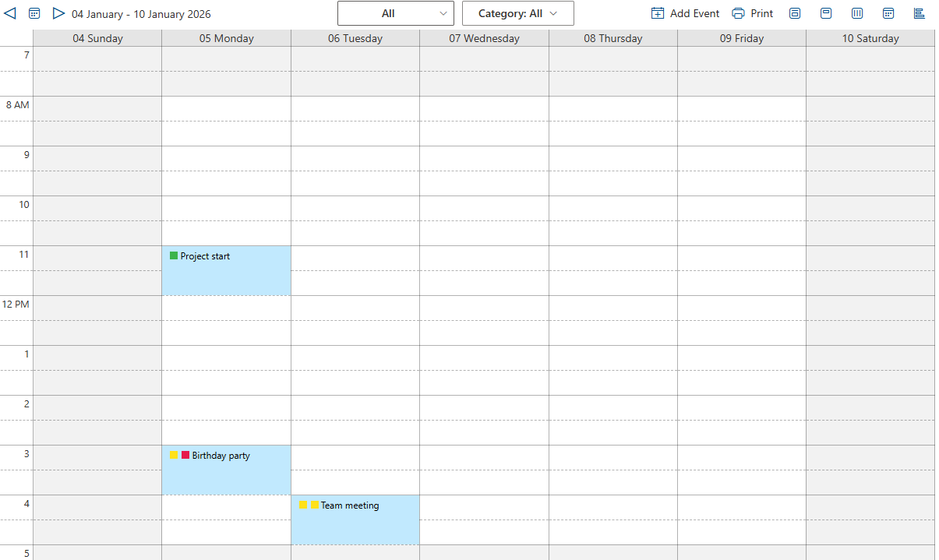Screen dimensions: 939x560
Task: Go to the previous week using left arrow
Action: [10, 13]
